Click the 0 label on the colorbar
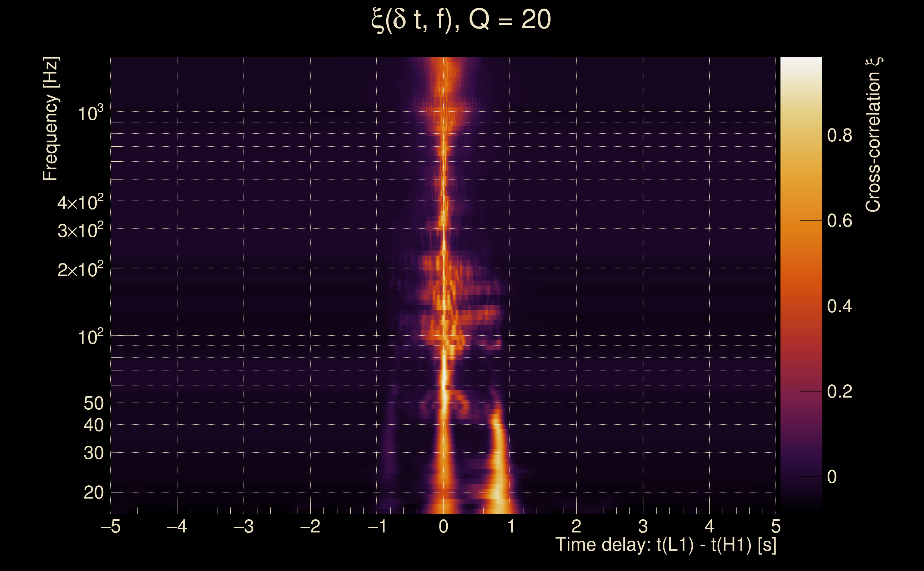This screenshot has width=924, height=571. coord(832,476)
